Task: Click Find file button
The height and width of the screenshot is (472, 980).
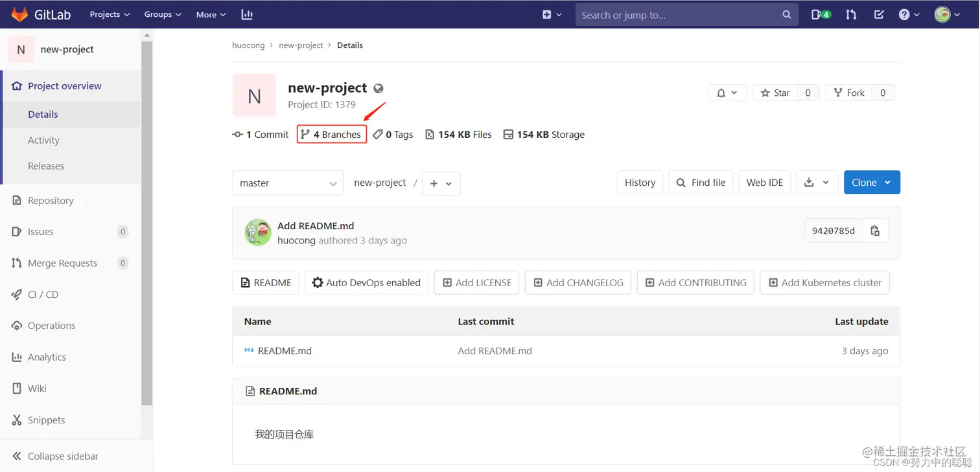Action: click(701, 183)
